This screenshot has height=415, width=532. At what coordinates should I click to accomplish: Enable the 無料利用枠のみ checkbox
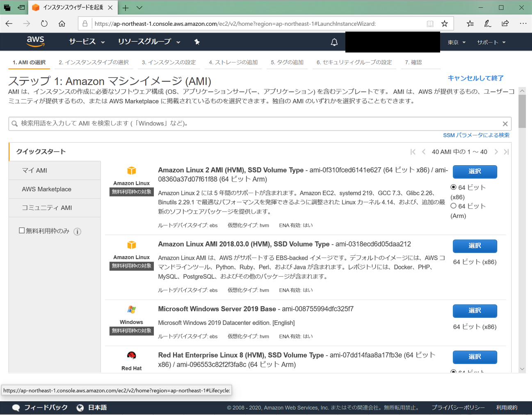[22, 230]
